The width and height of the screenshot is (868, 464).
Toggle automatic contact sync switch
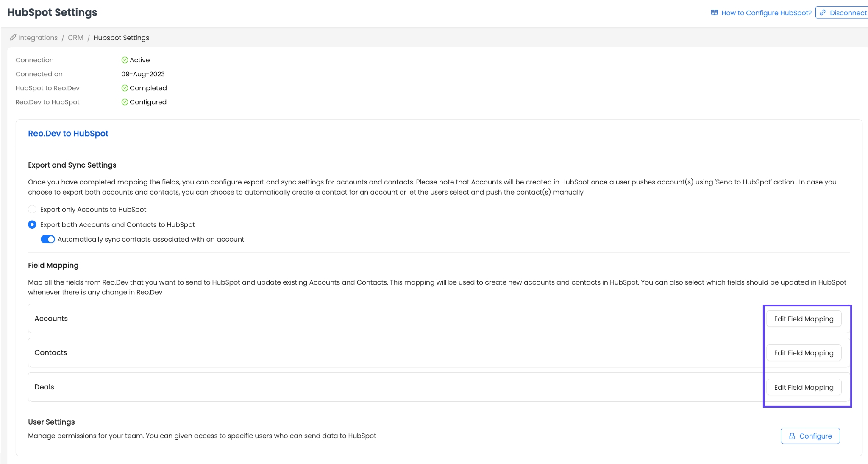[x=48, y=239]
